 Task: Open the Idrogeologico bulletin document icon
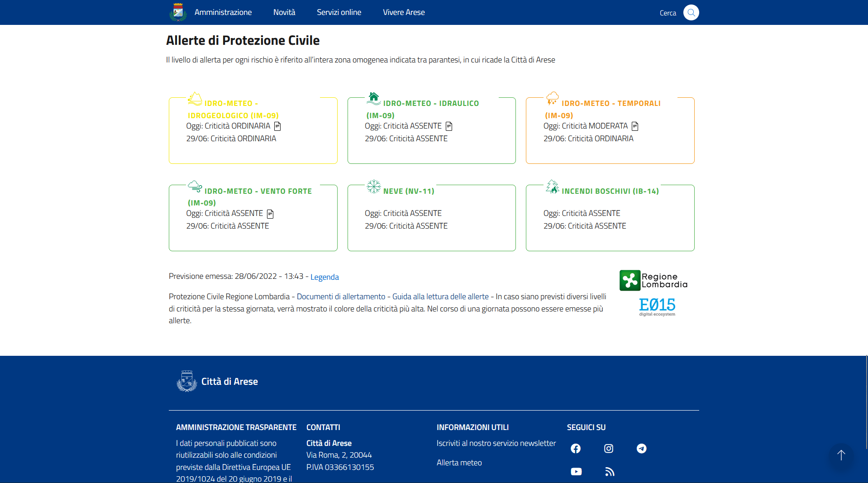pyautogui.click(x=277, y=126)
